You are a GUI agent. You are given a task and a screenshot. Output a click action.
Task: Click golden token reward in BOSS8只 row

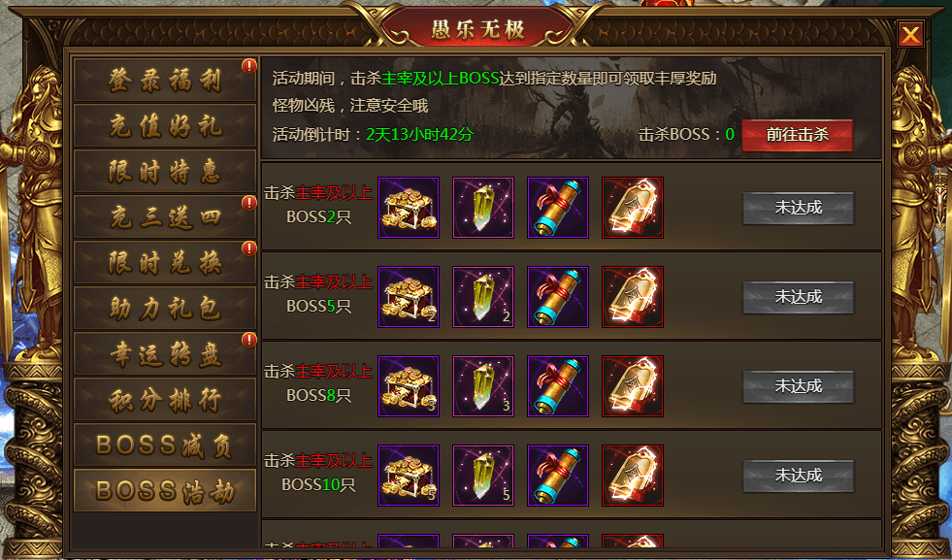click(633, 386)
